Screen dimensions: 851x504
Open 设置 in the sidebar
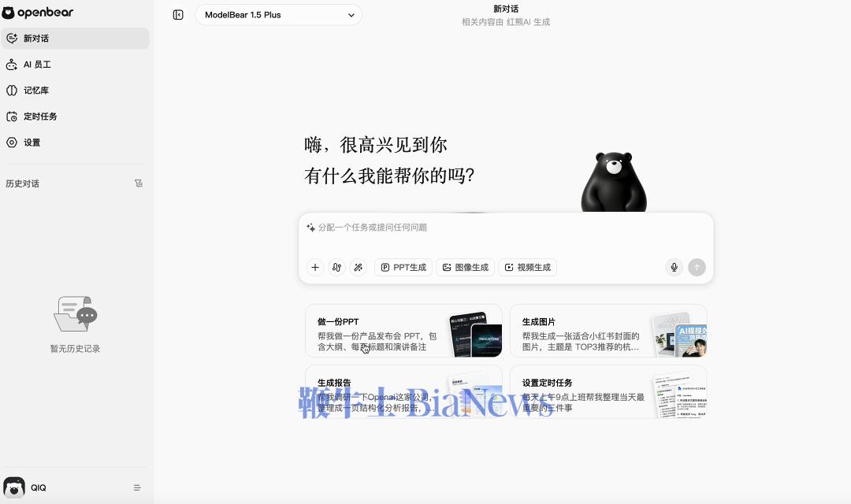point(75,143)
